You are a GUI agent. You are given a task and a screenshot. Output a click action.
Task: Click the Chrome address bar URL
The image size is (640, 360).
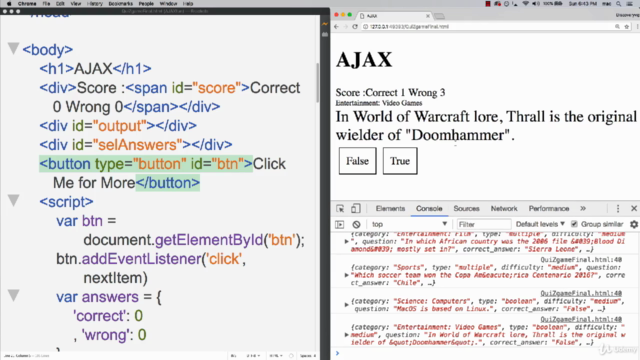pos(409,27)
